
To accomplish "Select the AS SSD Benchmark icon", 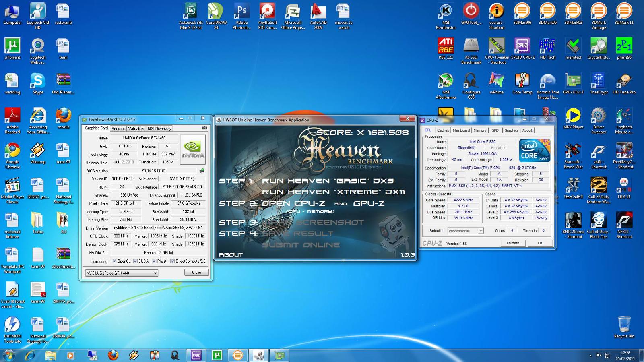I will (x=471, y=51).
